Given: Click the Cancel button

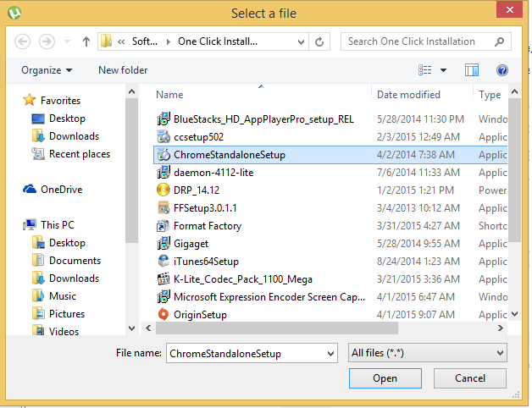Looking at the screenshot, I should 470,378.
